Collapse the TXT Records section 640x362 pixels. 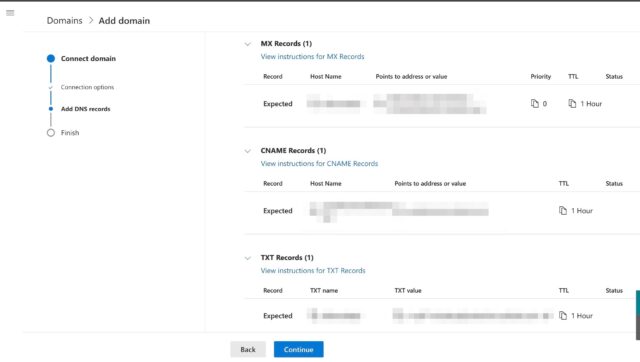coord(248,258)
